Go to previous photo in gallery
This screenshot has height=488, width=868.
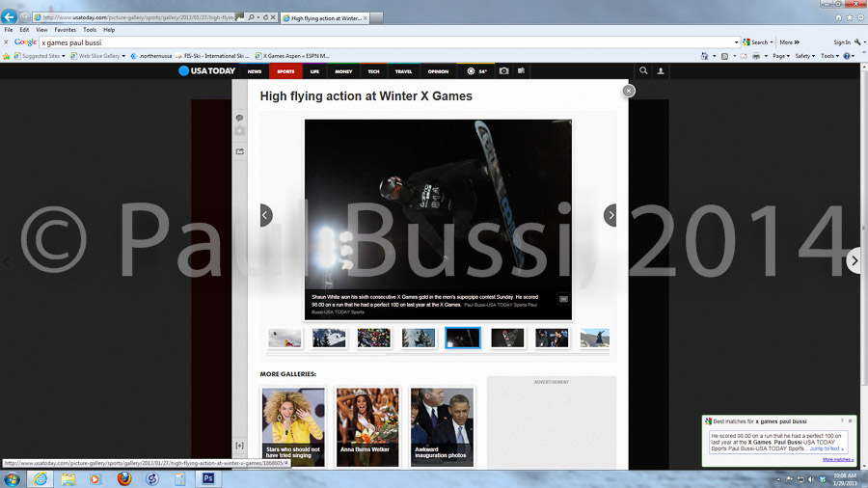[266, 215]
